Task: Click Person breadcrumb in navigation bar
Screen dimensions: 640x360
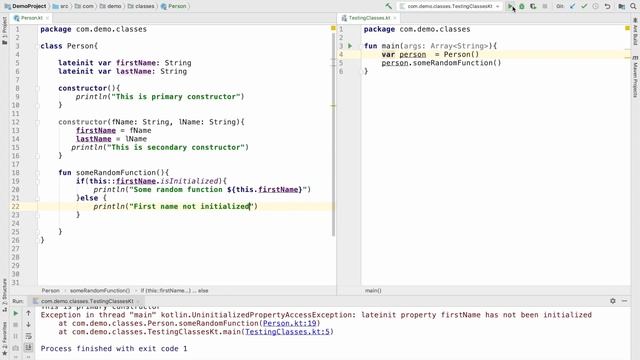Action: pos(174,6)
